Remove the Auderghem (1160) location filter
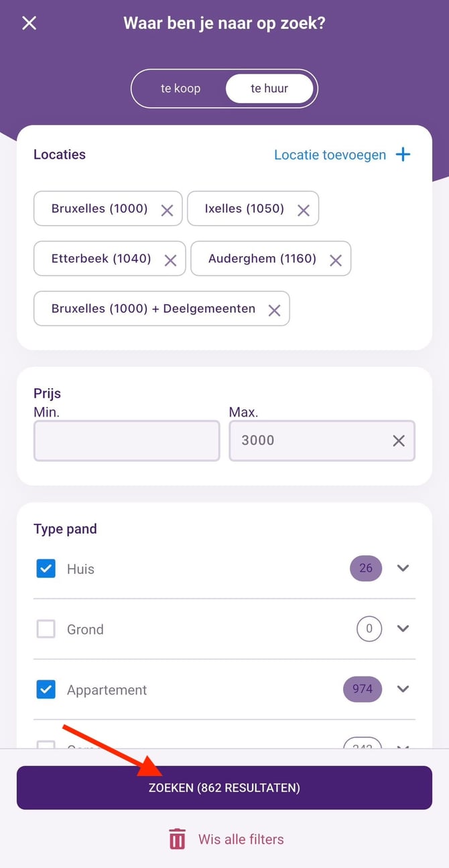The image size is (449, 868). click(x=335, y=259)
